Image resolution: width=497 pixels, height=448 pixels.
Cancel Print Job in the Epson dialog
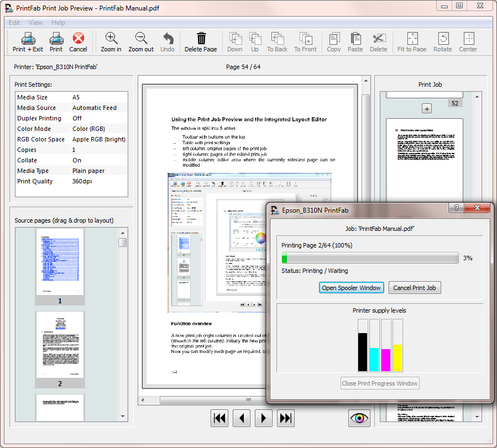[415, 287]
